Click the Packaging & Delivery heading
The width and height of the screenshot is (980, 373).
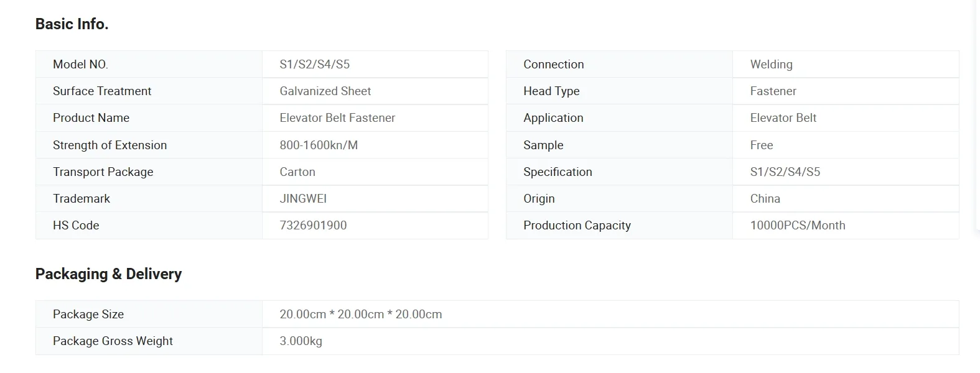click(x=108, y=274)
